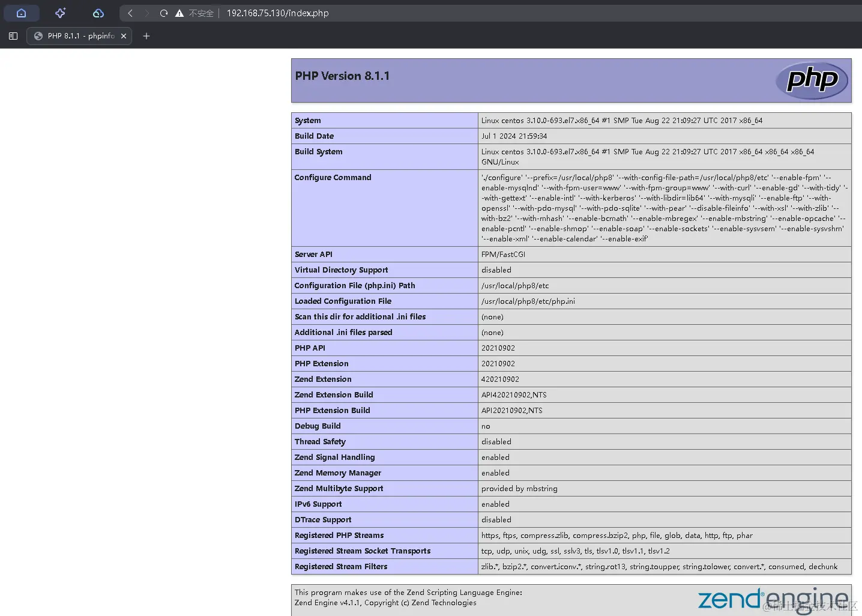862x616 pixels.
Task: Click Scan this dir for additional .ini files
Action: [x=360, y=316]
